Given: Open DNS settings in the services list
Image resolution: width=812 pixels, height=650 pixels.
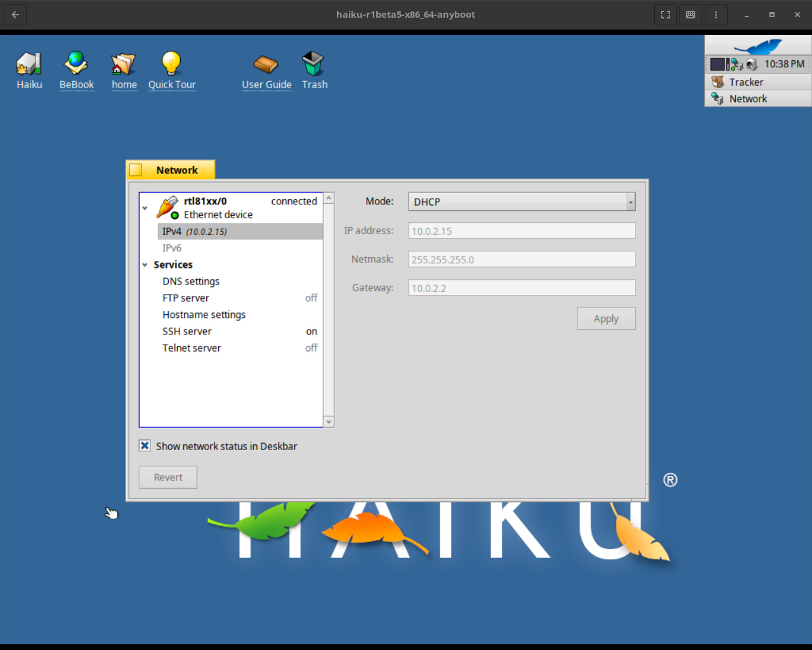Looking at the screenshot, I should 190,281.
